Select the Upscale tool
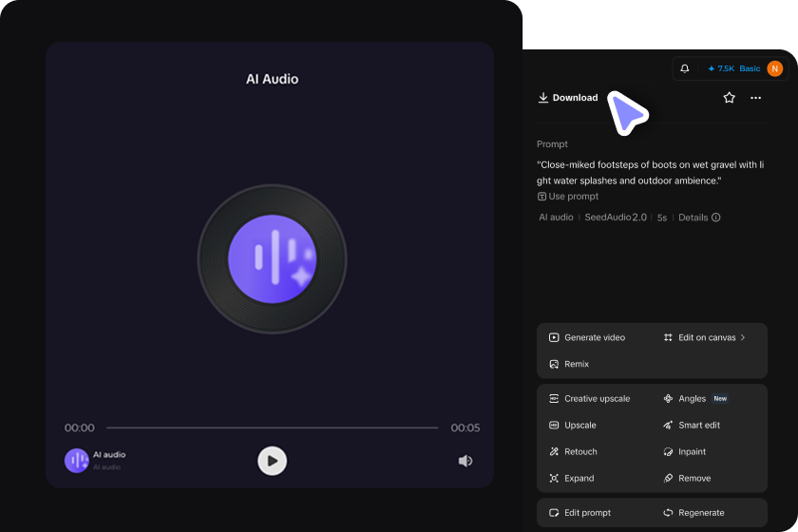The width and height of the screenshot is (798, 532). coord(573,425)
